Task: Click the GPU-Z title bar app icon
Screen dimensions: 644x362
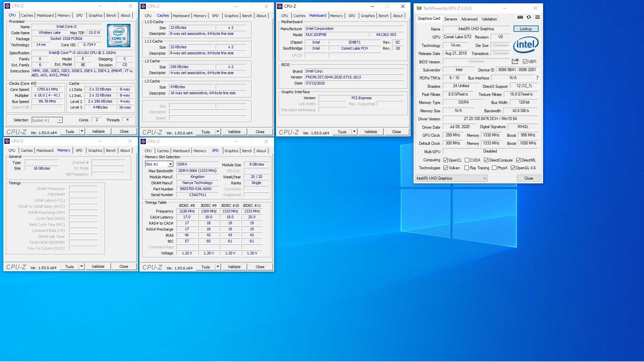Action: 419,8
